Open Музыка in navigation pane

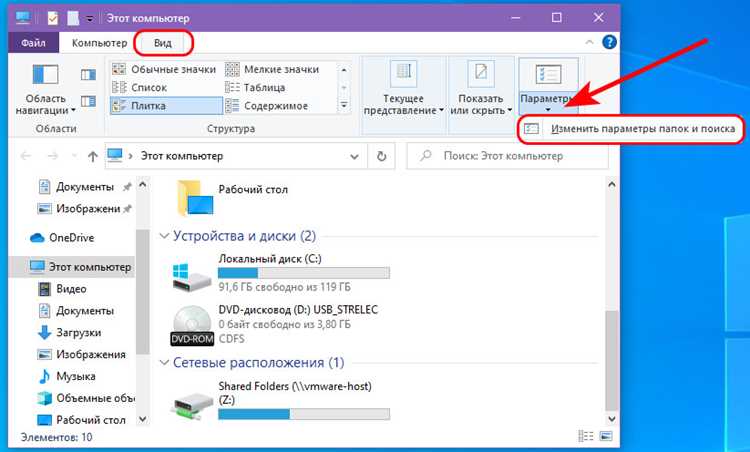66,376
